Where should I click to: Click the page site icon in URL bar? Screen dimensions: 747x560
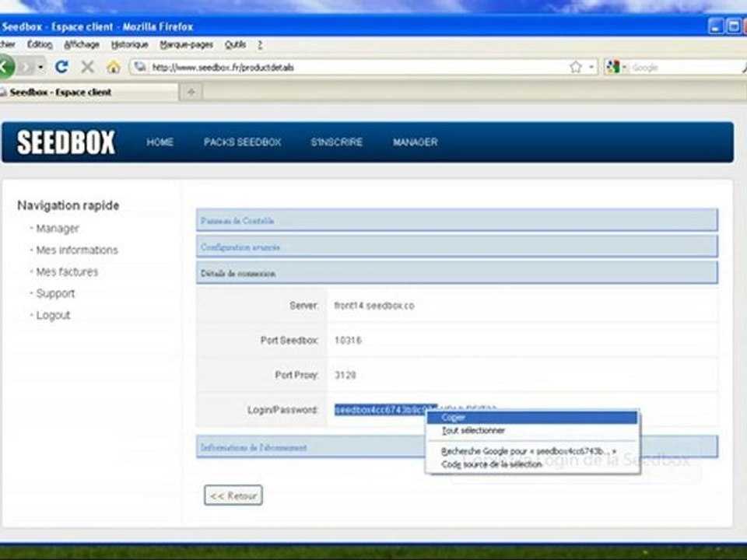pos(139,67)
